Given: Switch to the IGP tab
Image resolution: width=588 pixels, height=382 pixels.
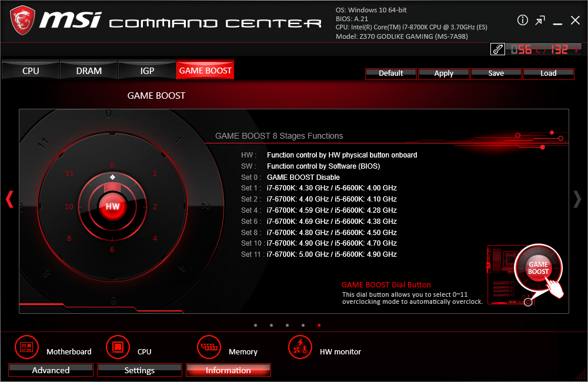Looking at the screenshot, I should [x=147, y=71].
